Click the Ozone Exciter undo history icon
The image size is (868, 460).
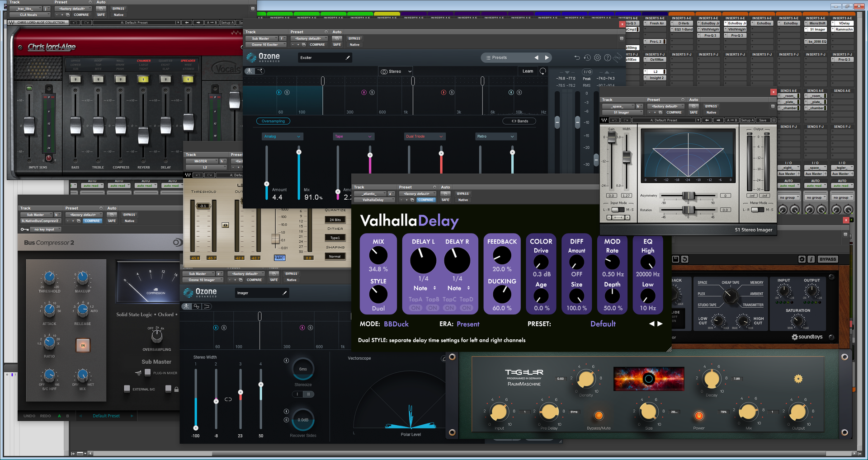pos(587,58)
